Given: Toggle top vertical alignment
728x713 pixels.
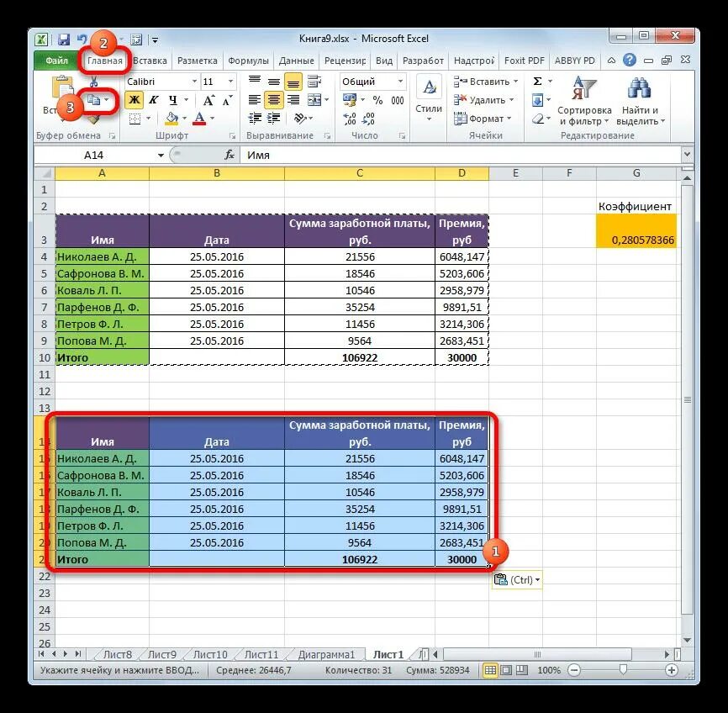Looking at the screenshot, I should [255, 82].
